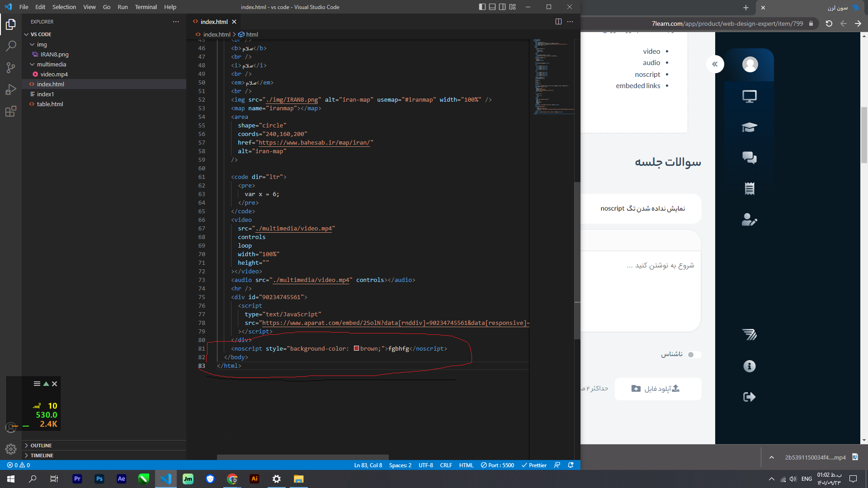Open the Search view in activity bar
Image resolution: width=868 pixels, height=488 pixels.
point(11,46)
